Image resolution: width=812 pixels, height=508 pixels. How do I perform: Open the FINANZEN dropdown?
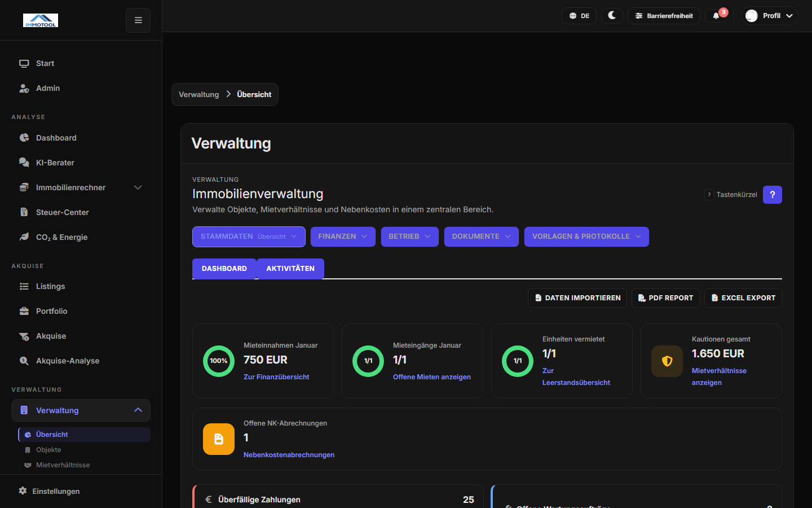342,237
